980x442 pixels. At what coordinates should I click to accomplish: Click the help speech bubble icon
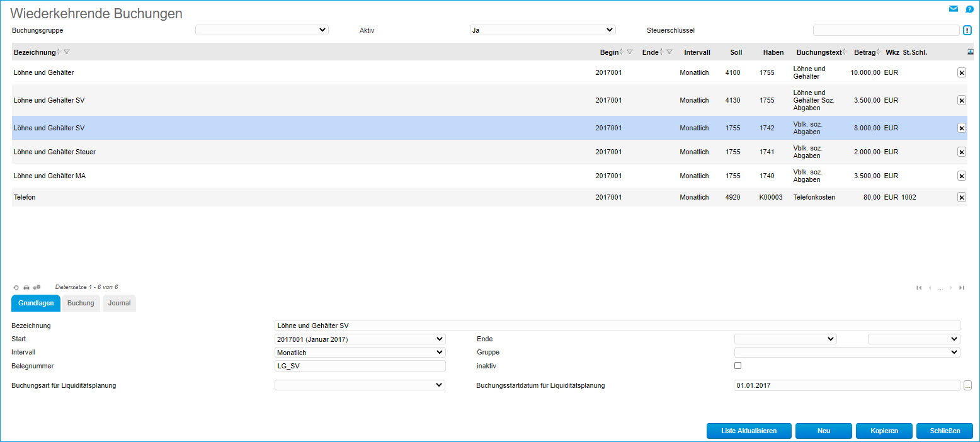tap(969, 9)
